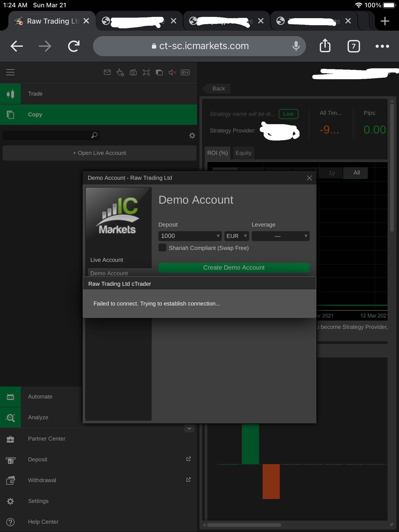Open the Leverage dropdown

(x=281, y=236)
